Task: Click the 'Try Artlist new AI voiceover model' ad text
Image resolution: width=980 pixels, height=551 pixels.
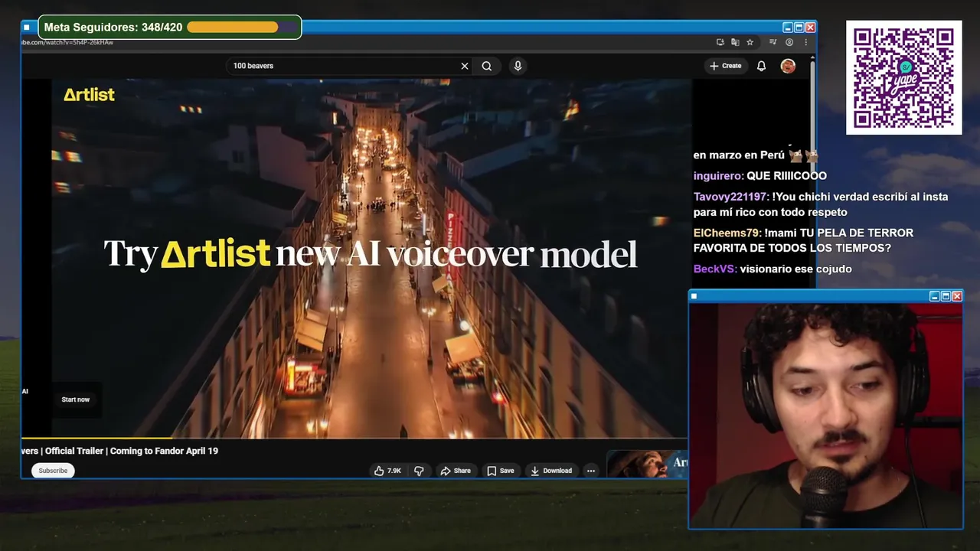Action: point(370,253)
